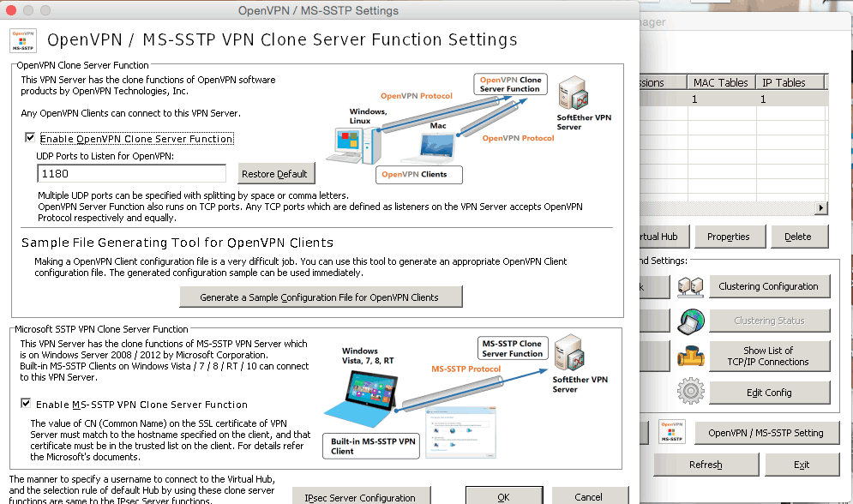Click the Clustering Configuration servers icon

point(690,286)
